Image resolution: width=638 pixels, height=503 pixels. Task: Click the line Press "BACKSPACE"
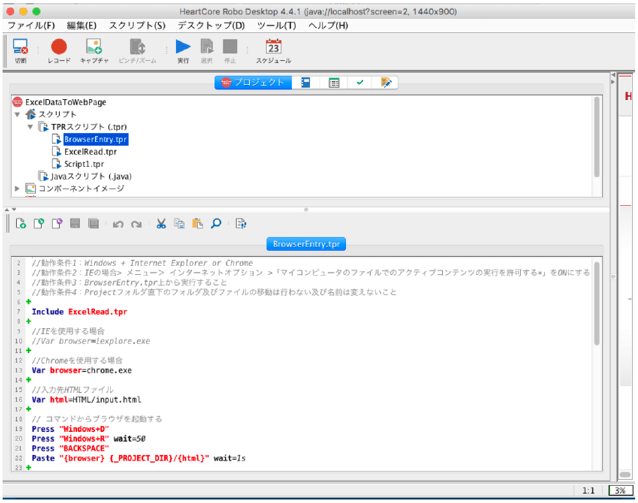[70, 448]
